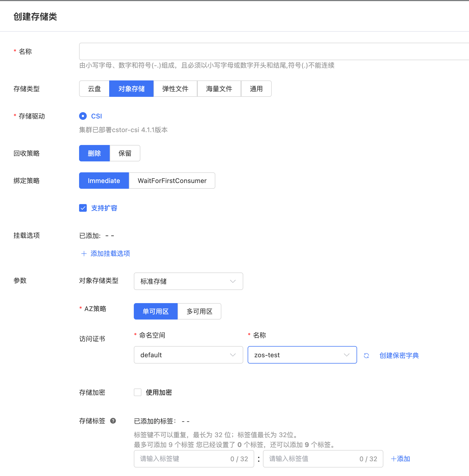Viewport: 469px width, 476px height.
Task: Select 删除 reclaim policy
Action: (94, 153)
